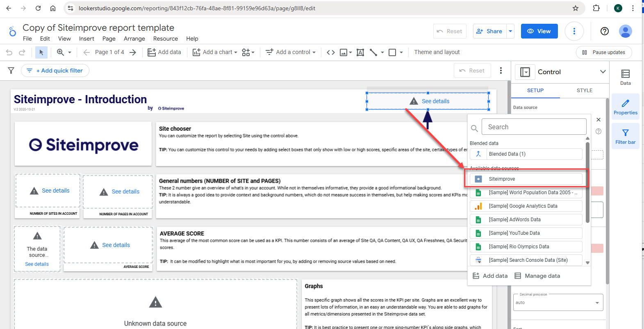
Task: Open the Help question mark icon
Action: pos(604,31)
